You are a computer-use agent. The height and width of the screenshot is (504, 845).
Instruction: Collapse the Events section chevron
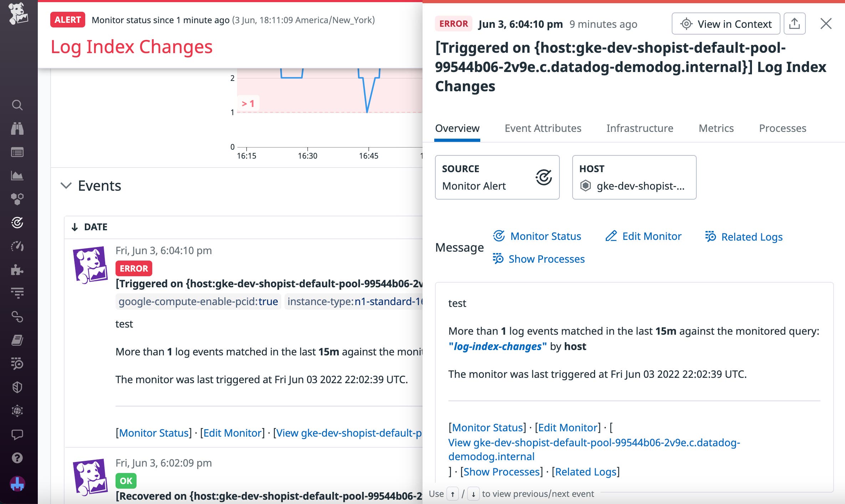66,186
